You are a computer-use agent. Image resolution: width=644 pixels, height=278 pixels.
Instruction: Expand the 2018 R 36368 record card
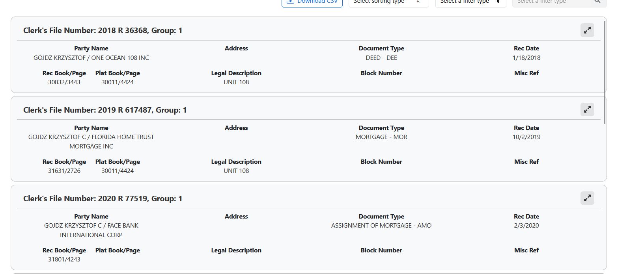[587, 30]
